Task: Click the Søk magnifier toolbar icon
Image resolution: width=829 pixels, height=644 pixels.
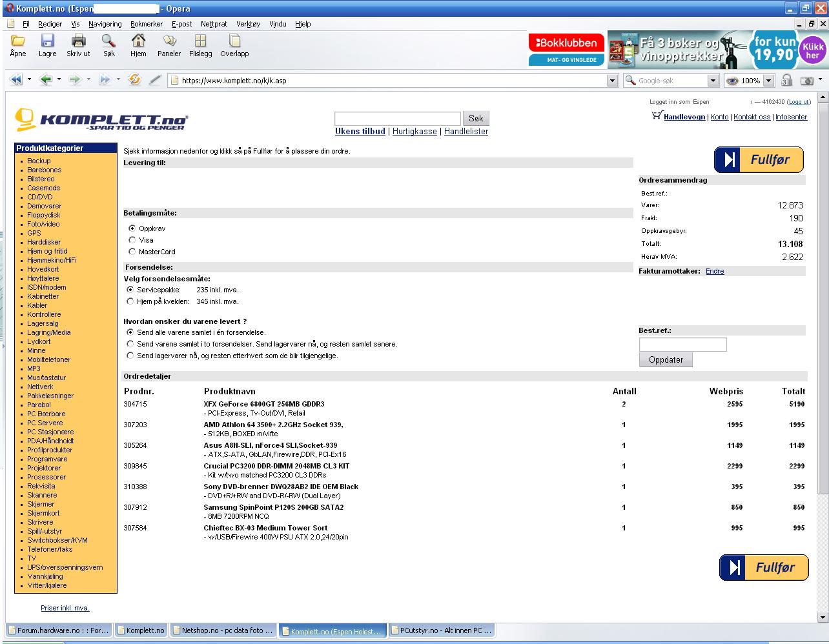Action: pos(108,41)
